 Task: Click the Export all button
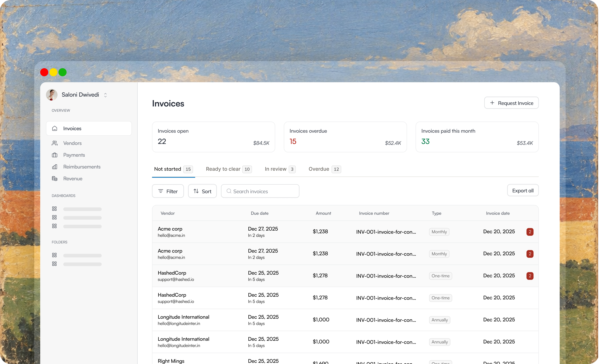coord(523,190)
